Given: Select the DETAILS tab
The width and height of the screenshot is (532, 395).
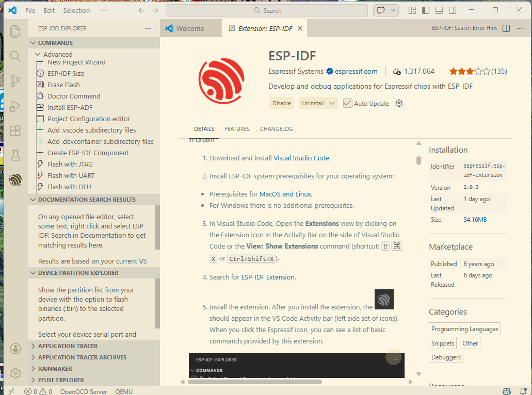Looking at the screenshot, I should (204, 129).
